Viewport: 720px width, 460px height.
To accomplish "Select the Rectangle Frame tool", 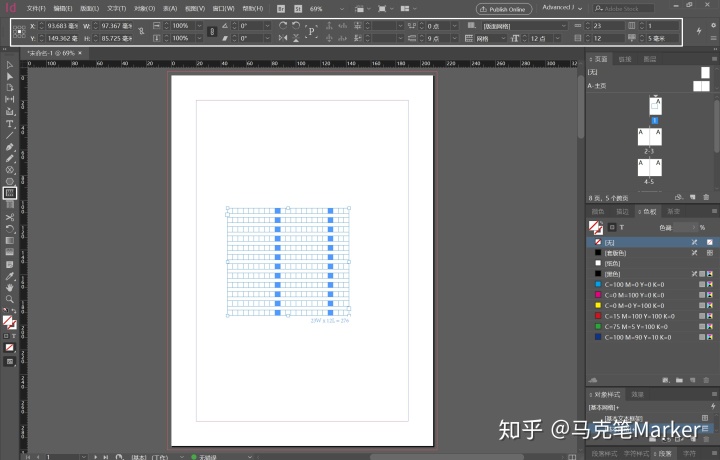I will tap(10, 170).
